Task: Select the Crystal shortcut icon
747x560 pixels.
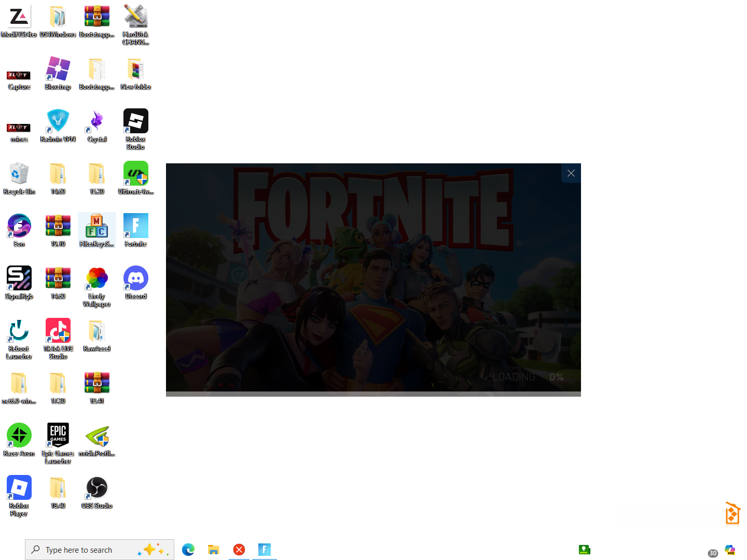Action: [97, 126]
